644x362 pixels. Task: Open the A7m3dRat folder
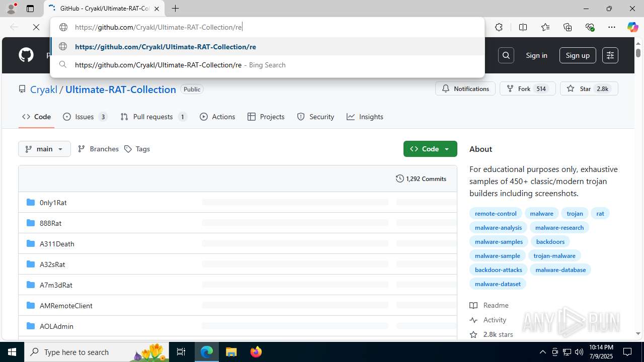56,285
